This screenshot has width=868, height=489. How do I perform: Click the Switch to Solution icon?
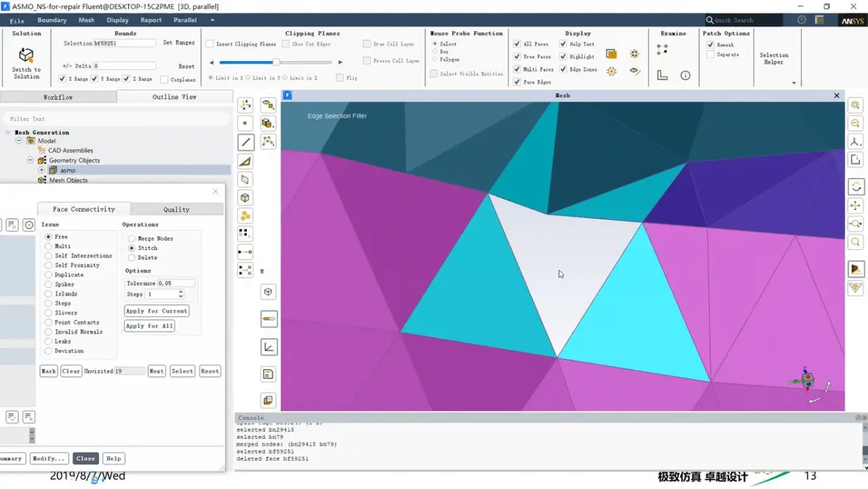point(26,55)
